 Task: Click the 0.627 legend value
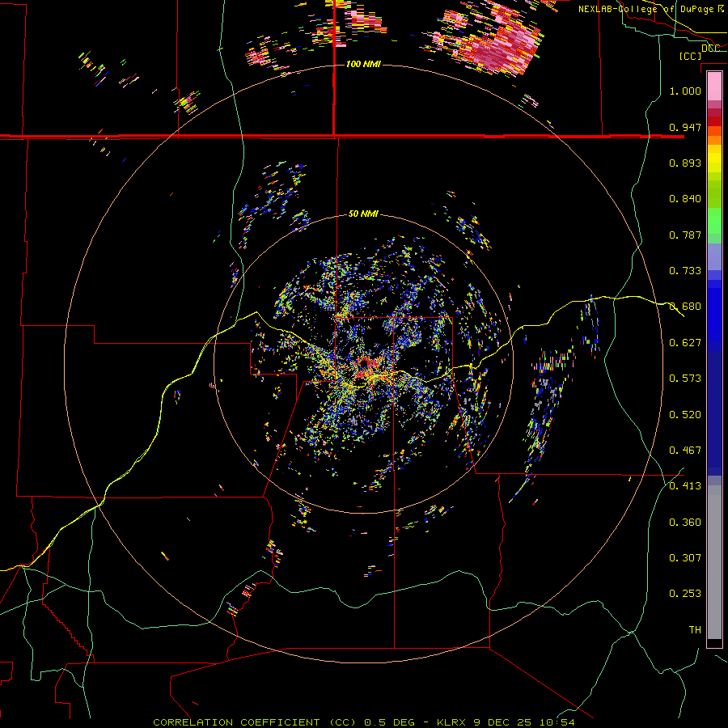click(x=685, y=343)
